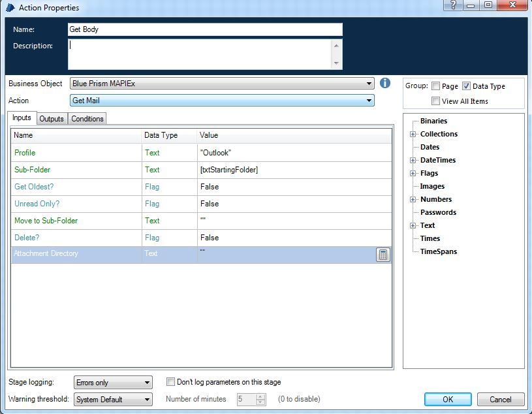Open the Warning threshold dropdown
This screenshot has width=532, height=414.
click(x=113, y=400)
